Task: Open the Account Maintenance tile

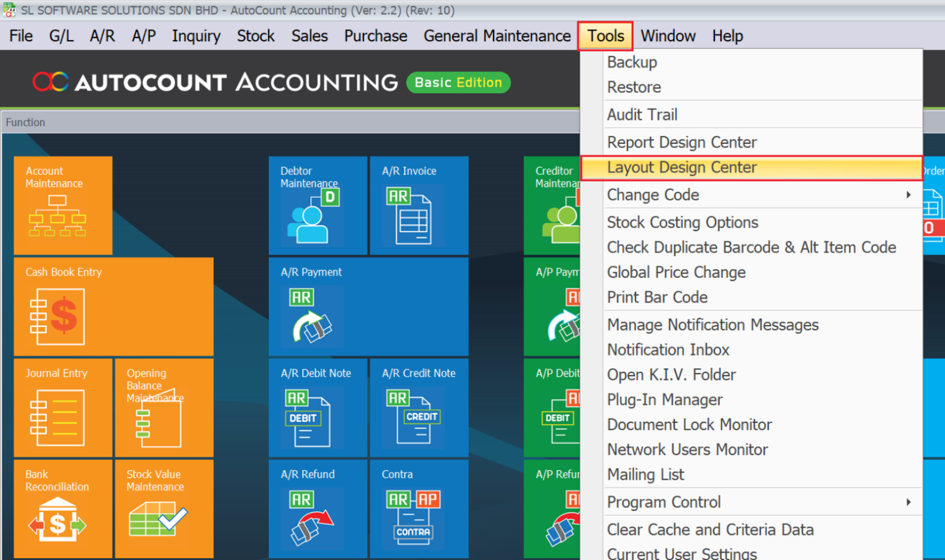Action: [x=63, y=205]
